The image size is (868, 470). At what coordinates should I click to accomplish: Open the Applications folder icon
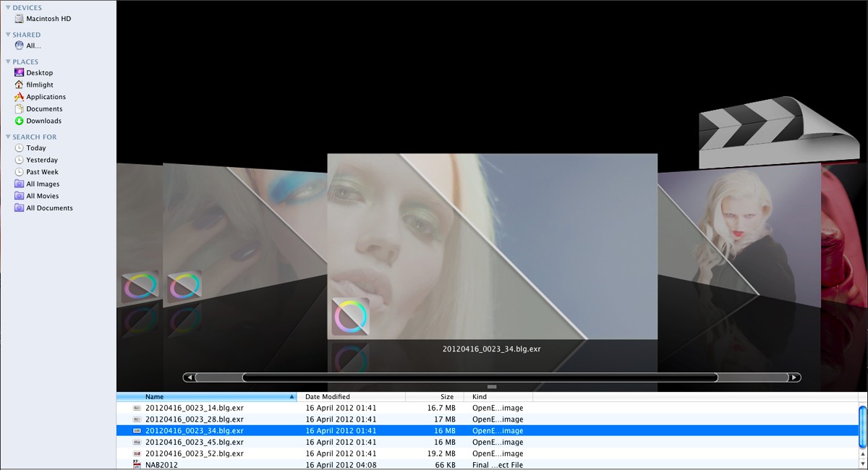pos(19,97)
